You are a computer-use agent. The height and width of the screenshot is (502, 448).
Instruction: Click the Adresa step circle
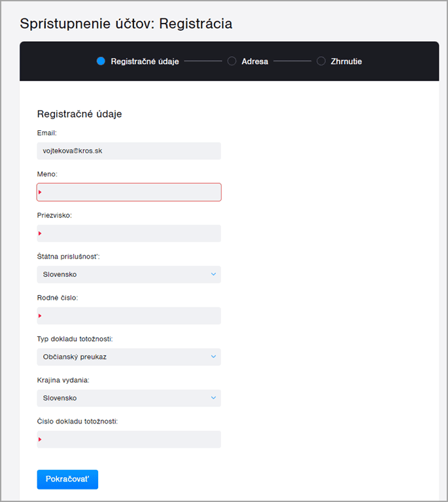tap(232, 62)
